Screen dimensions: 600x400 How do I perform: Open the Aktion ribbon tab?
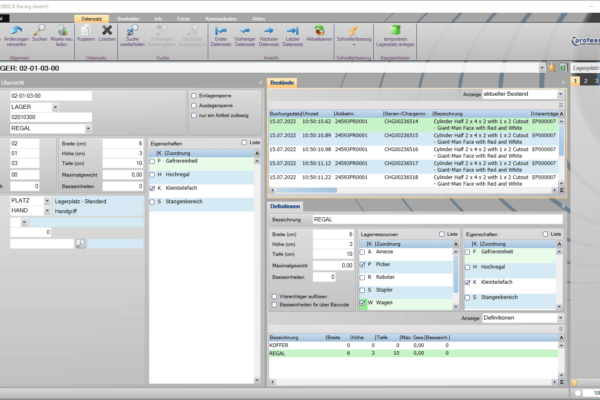[x=258, y=19]
